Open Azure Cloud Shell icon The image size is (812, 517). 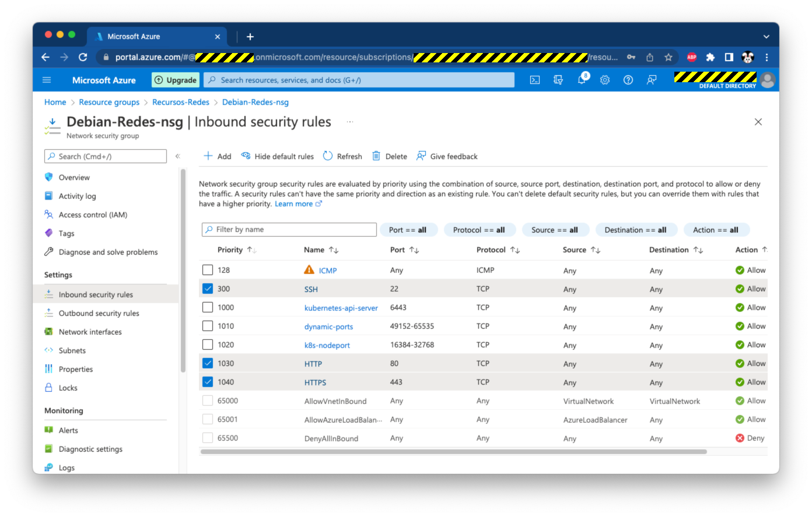534,80
